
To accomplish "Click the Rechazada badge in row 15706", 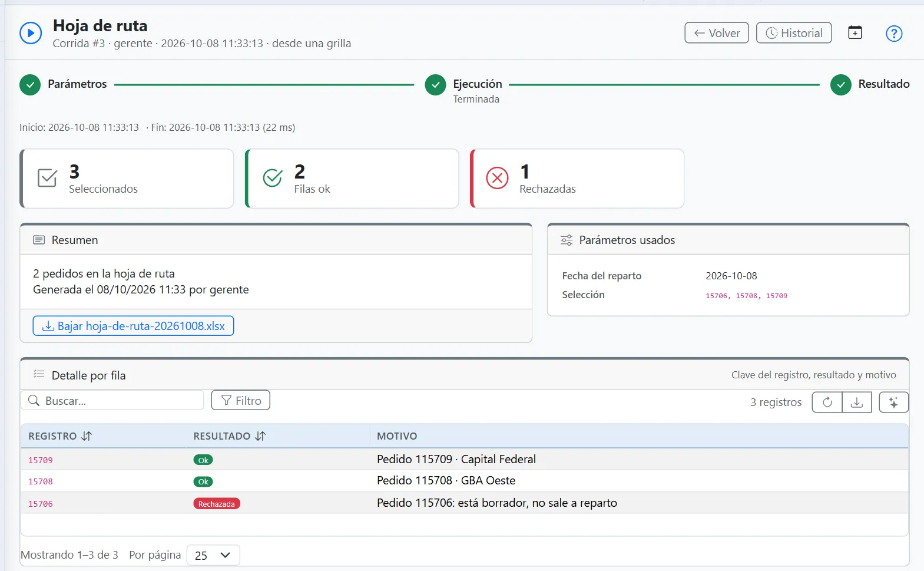I will [217, 504].
